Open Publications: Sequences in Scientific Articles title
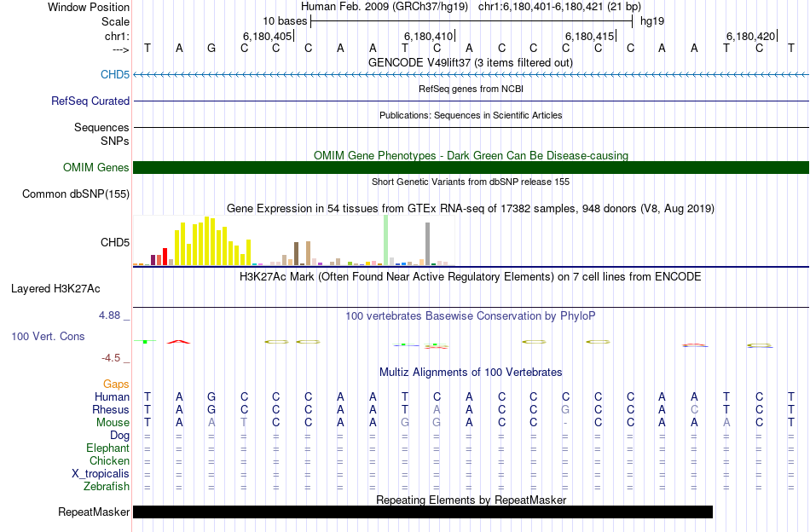 (x=471, y=115)
